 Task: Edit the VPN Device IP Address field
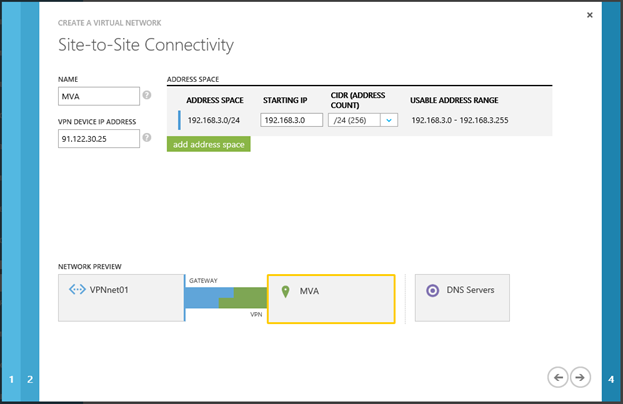point(98,139)
